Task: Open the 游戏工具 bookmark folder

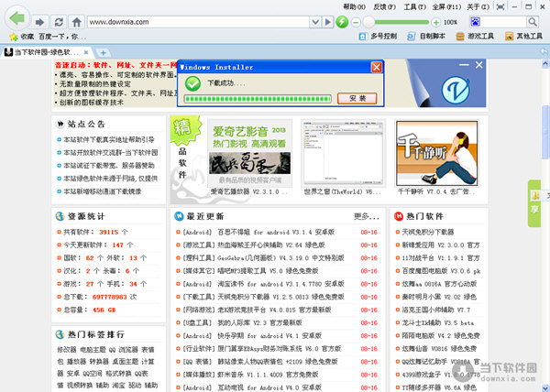Action: point(473,36)
